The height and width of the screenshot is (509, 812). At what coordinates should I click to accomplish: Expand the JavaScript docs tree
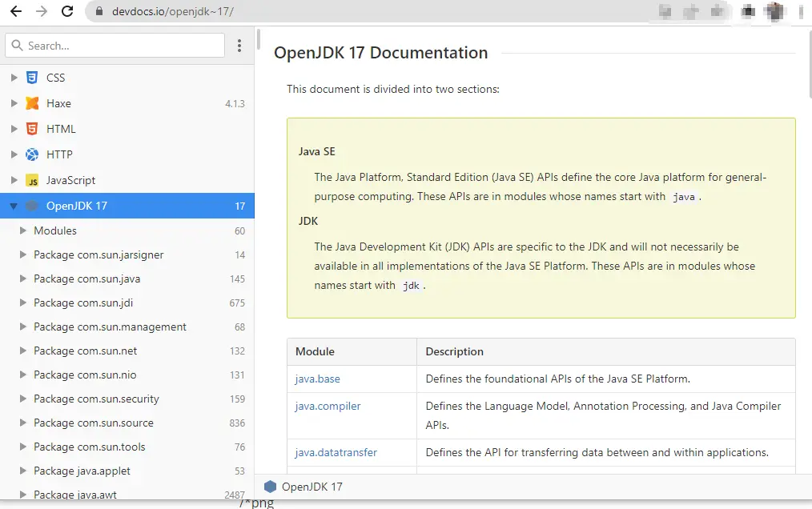pyautogui.click(x=14, y=180)
